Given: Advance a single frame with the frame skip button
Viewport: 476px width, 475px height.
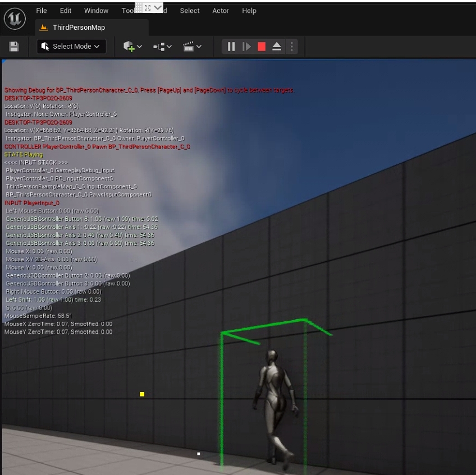Looking at the screenshot, I should [x=246, y=47].
